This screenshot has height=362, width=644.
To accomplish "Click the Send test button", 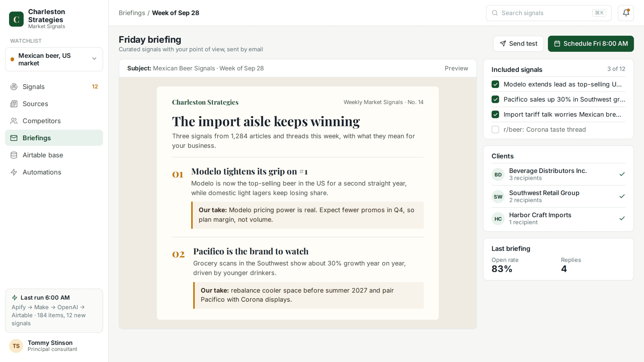I will pos(518,43).
